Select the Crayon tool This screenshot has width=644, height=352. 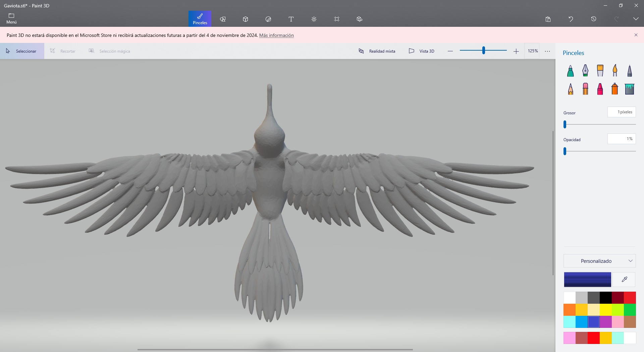pyautogui.click(x=600, y=89)
